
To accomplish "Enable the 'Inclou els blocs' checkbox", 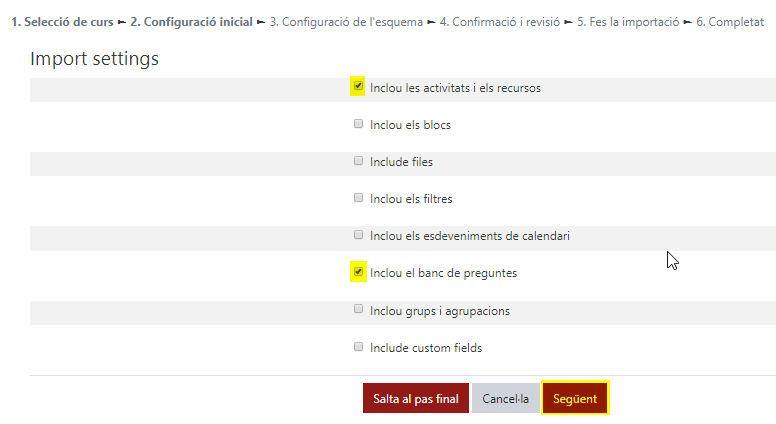I will pyautogui.click(x=358, y=125).
